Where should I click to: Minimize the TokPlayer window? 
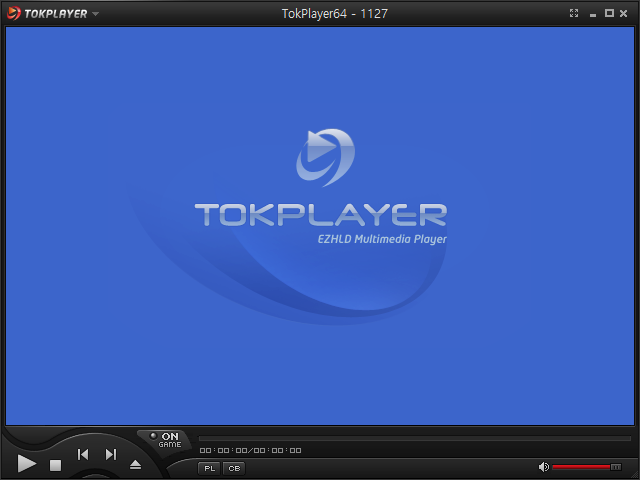(594, 13)
